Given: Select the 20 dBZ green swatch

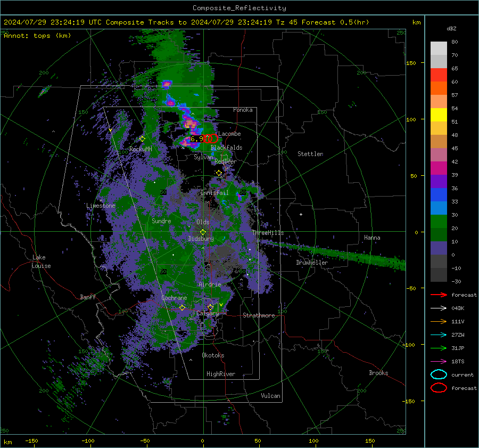Looking at the screenshot, I should point(439,221).
